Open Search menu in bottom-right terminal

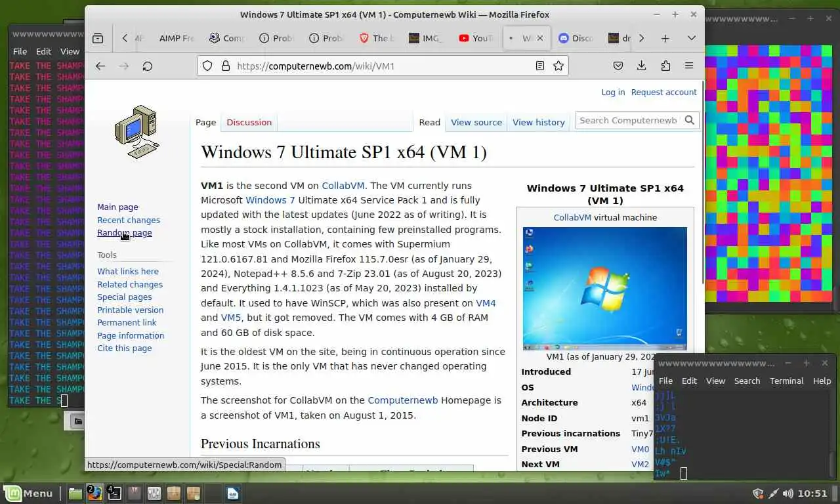(747, 381)
